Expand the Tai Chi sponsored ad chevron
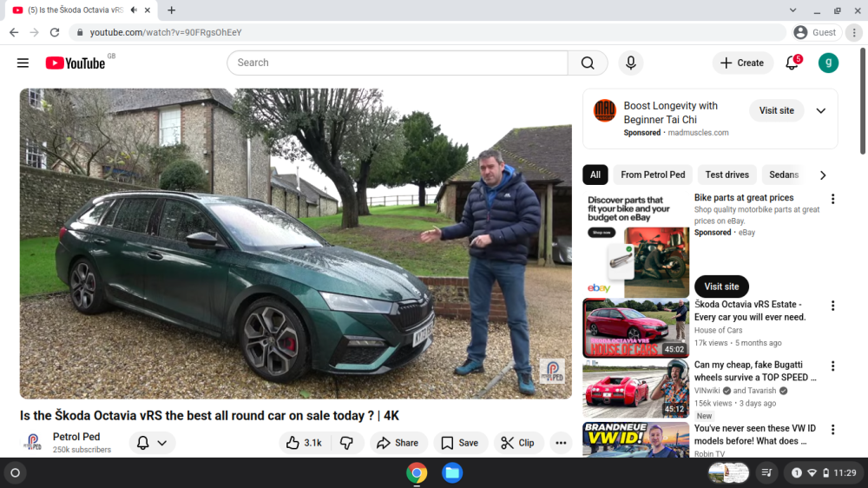This screenshot has width=868, height=488. [x=821, y=111]
